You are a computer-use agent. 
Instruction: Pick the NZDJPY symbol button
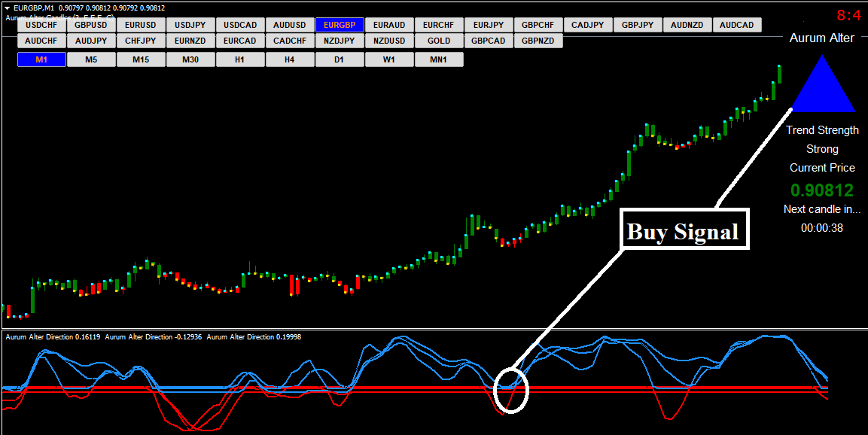pyautogui.click(x=340, y=41)
